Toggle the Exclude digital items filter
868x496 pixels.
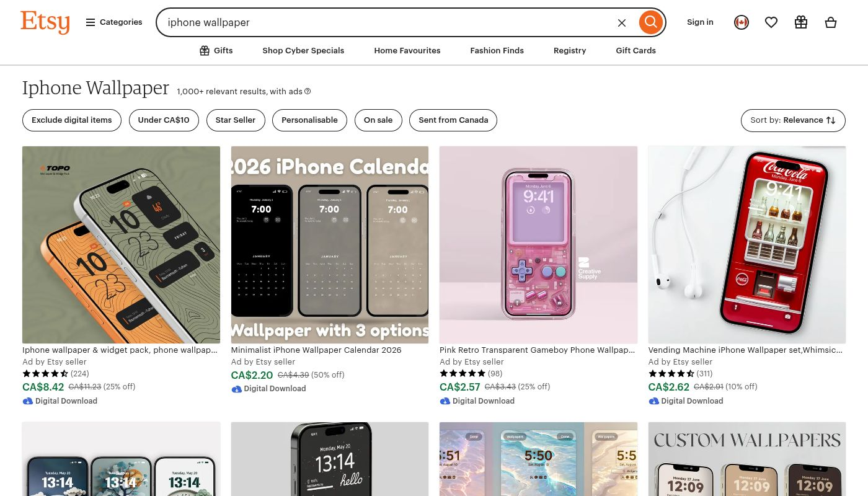coord(72,120)
